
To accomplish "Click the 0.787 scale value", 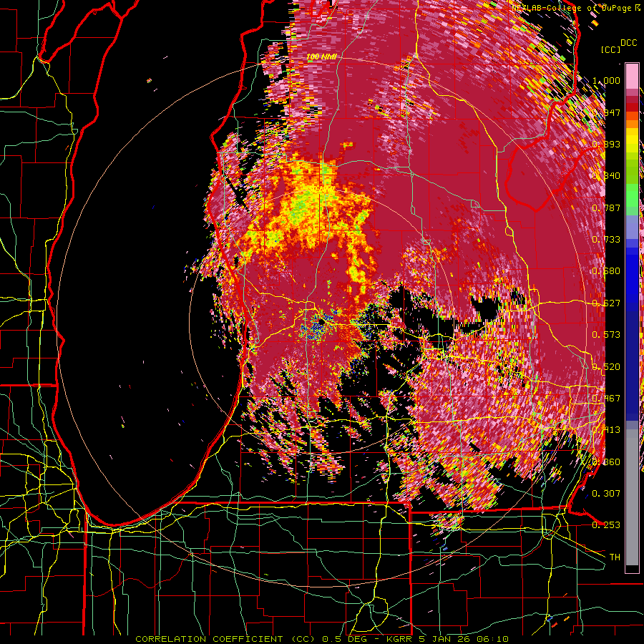I will (x=607, y=208).
